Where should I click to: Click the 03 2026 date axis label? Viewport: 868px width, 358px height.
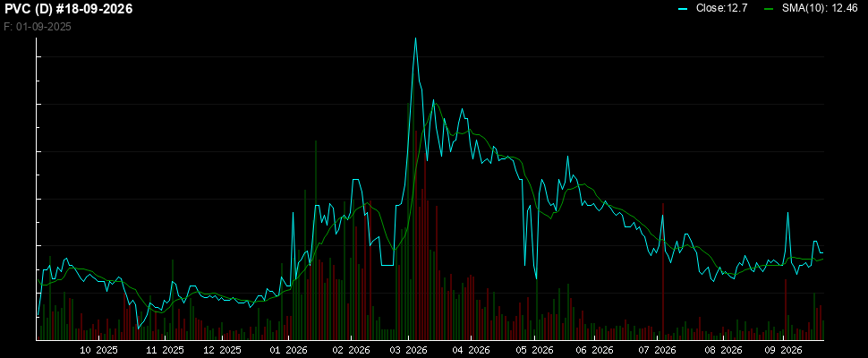[409, 350]
